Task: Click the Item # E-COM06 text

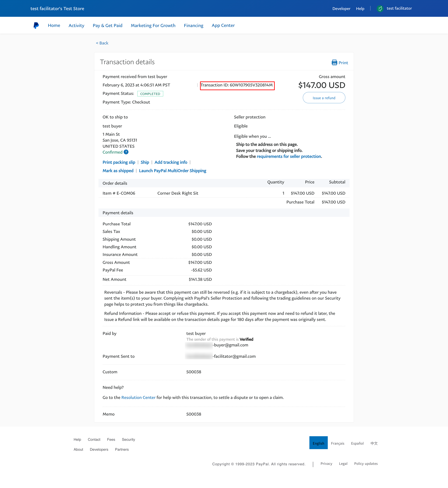Action: (x=119, y=193)
